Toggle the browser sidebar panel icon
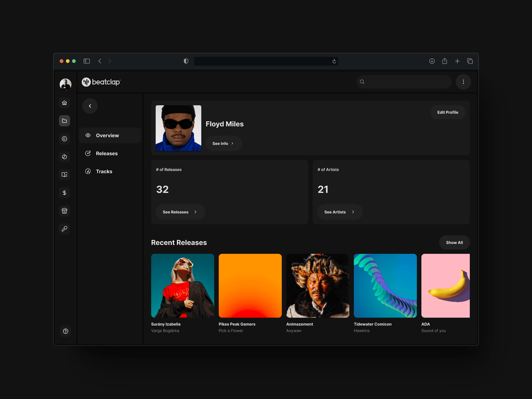Screen dimensions: 532x399 pos(87,61)
